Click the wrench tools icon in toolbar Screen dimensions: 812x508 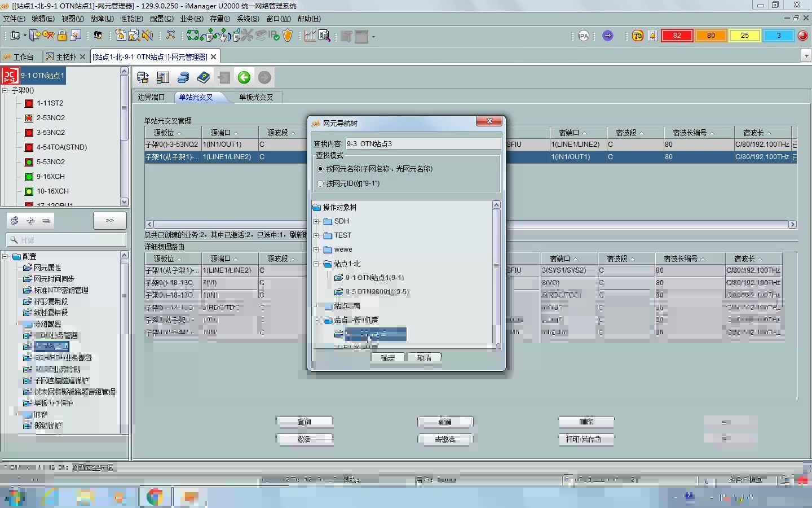click(246, 36)
